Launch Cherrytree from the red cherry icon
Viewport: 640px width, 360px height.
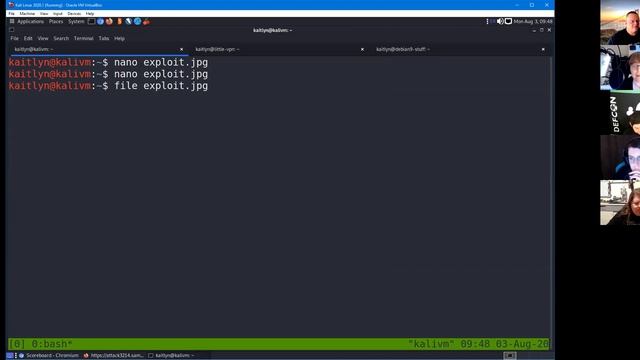(147, 21)
